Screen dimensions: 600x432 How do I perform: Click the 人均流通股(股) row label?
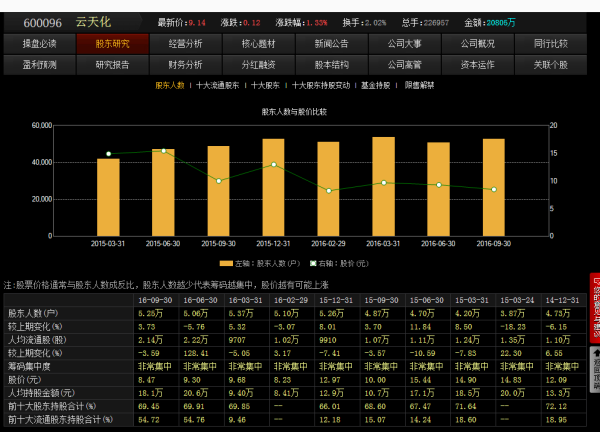point(37,340)
